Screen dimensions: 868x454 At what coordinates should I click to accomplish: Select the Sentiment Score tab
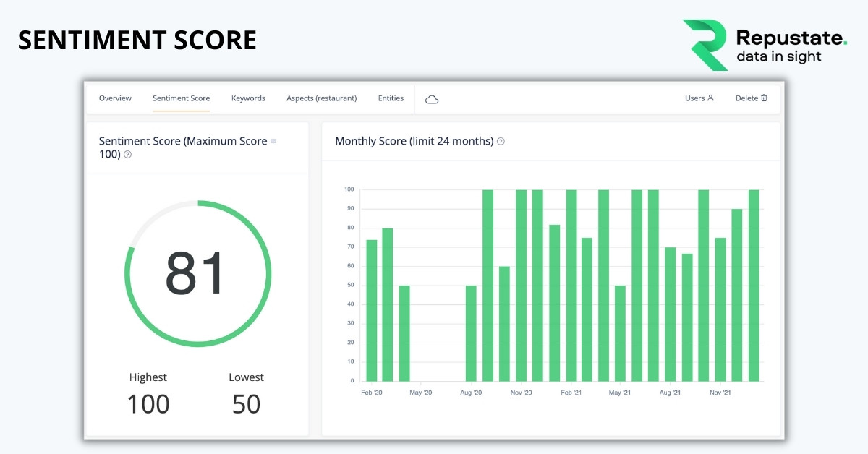(x=181, y=98)
